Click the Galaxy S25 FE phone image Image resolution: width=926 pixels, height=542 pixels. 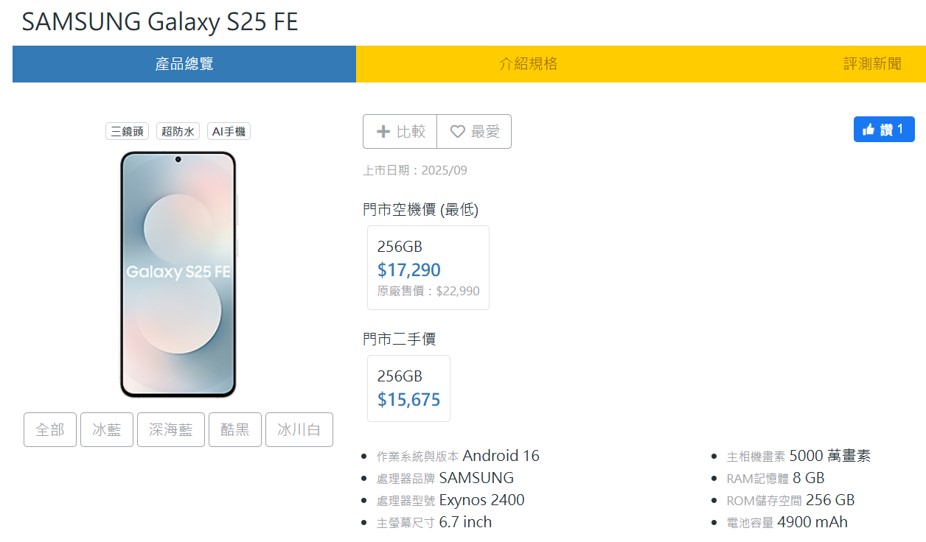click(x=178, y=274)
